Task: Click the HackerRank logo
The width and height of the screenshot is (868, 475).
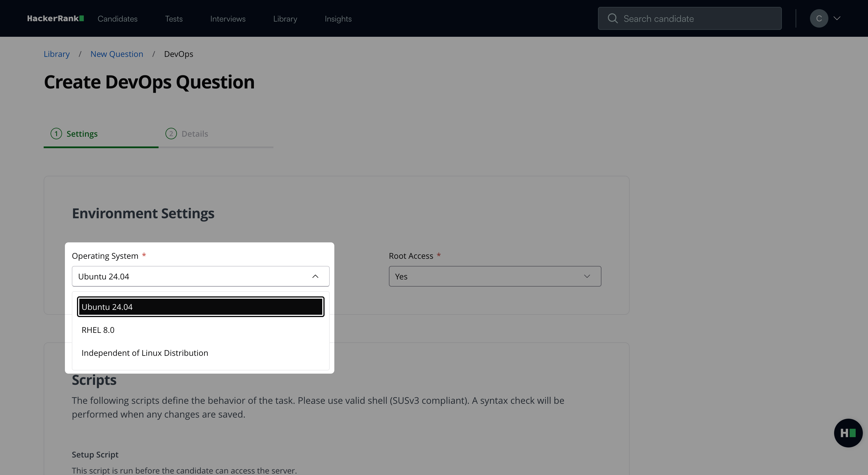Action: tap(55, 19)
